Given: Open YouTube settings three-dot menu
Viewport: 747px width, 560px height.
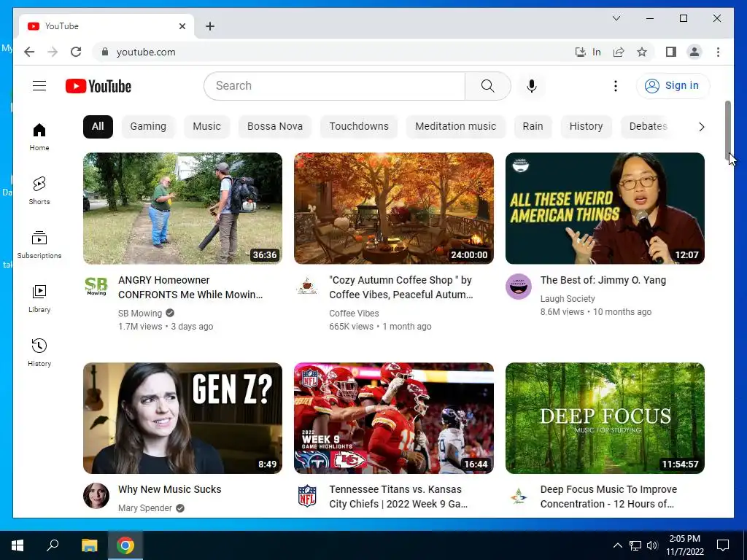Looking at the screenshot, I should [x=616, y=86].
